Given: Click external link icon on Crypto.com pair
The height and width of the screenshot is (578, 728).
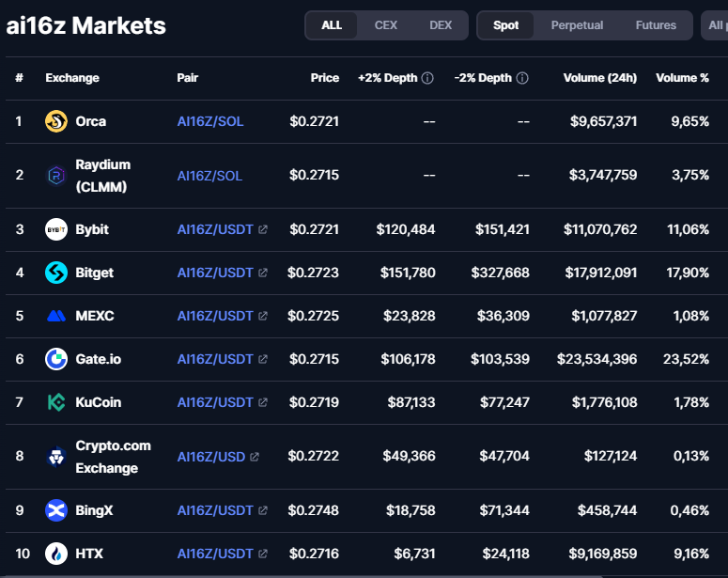Looking at the screenshot, I should point(255,457).
